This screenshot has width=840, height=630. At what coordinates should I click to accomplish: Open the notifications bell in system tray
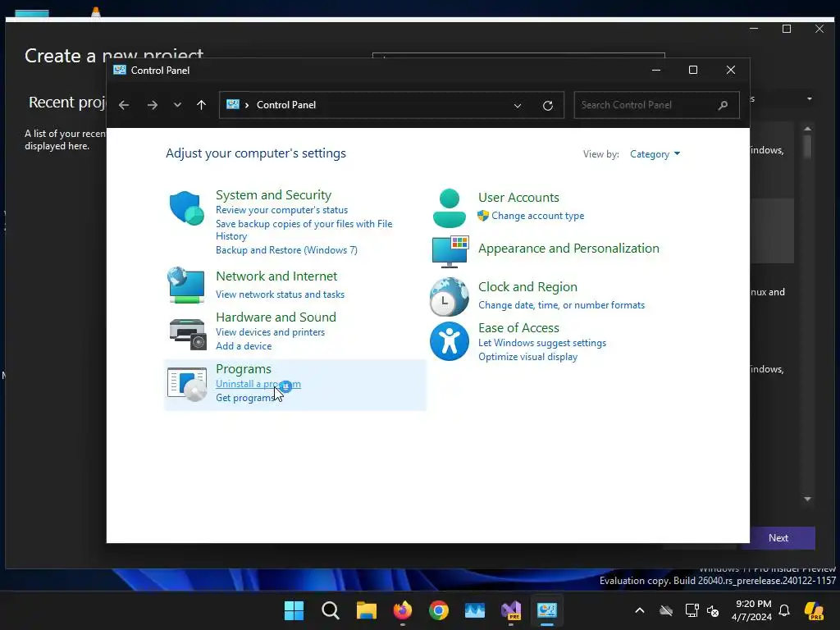click(x=784, y=610)
